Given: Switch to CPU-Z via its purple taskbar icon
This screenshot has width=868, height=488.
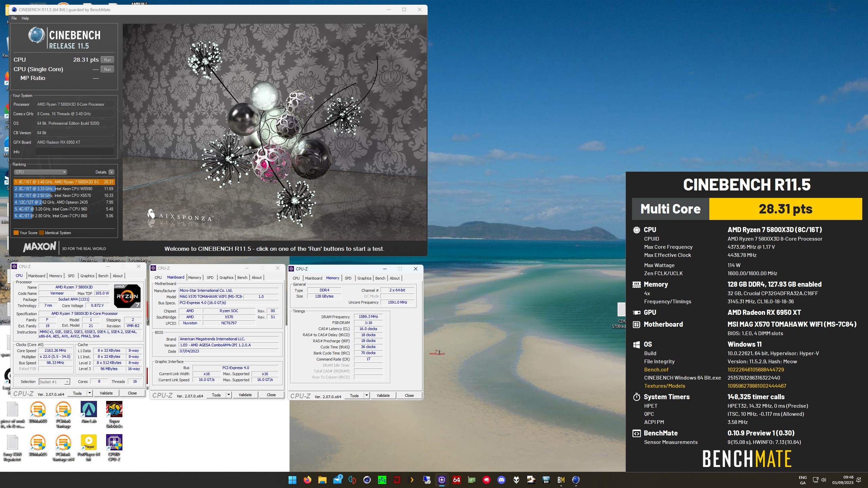Looking at the screenshot, I should (441, 480).
